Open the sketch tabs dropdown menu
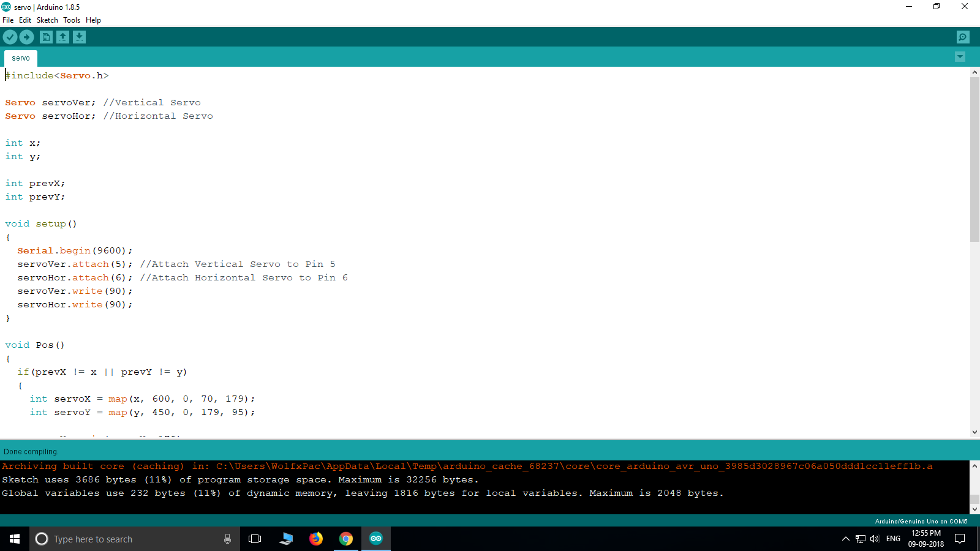 point(960,56)
